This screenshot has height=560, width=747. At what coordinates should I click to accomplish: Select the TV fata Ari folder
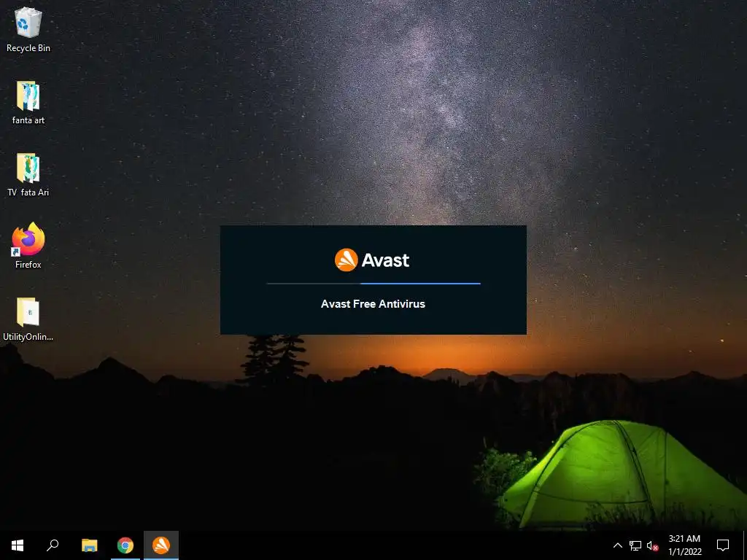coord(28,168)
